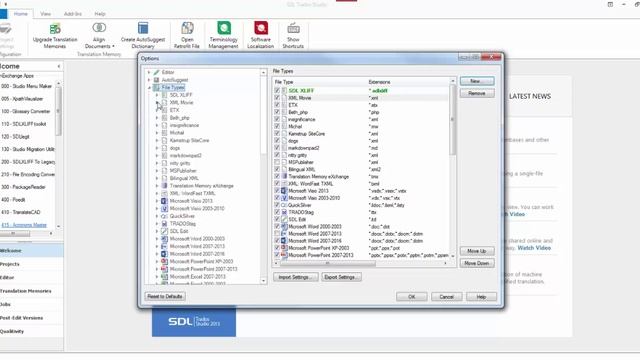Select the markdownpad2 row in the file list
640x360 pixels.
pyautogui.click(x=361, y=148)
